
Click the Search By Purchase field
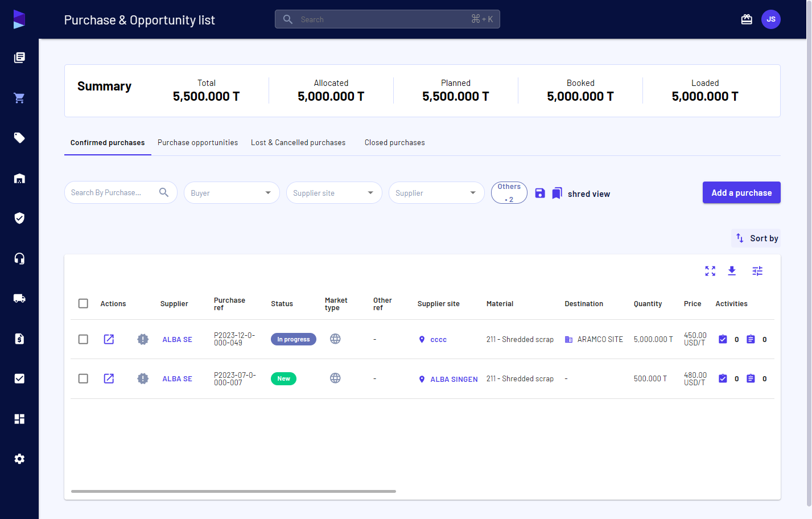click(121, 192)
